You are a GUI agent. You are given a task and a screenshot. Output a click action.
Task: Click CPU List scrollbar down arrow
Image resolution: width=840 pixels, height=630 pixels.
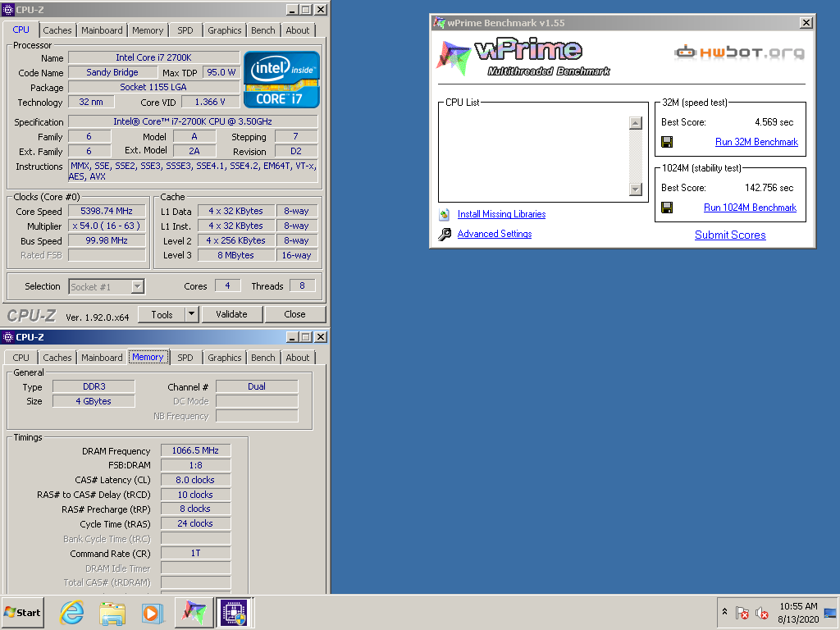636,189
